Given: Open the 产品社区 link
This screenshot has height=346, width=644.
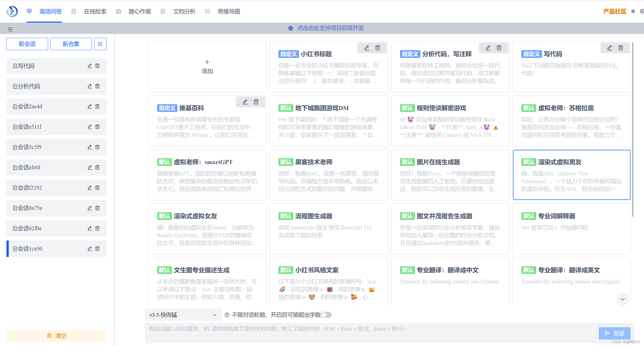Looking at the screenshot, I should [614, 11].
